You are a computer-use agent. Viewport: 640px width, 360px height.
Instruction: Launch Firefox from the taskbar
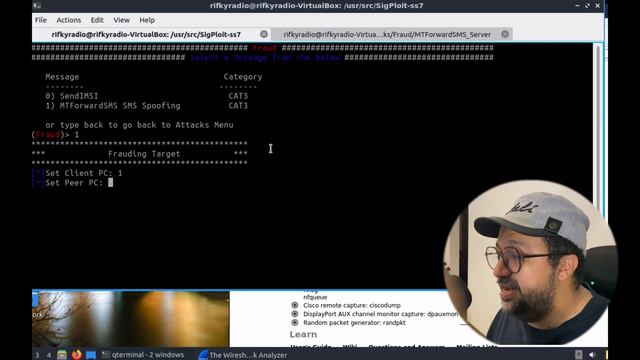(x=76, y=355)
